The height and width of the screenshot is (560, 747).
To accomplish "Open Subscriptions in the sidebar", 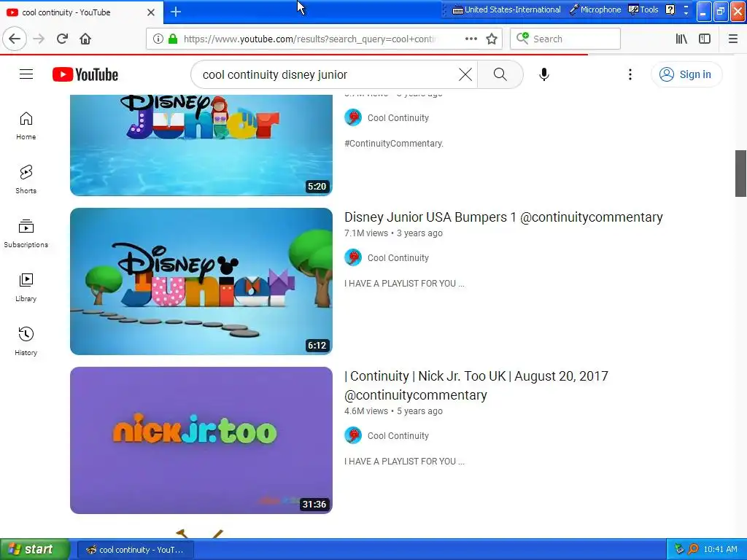I will 26,233.
